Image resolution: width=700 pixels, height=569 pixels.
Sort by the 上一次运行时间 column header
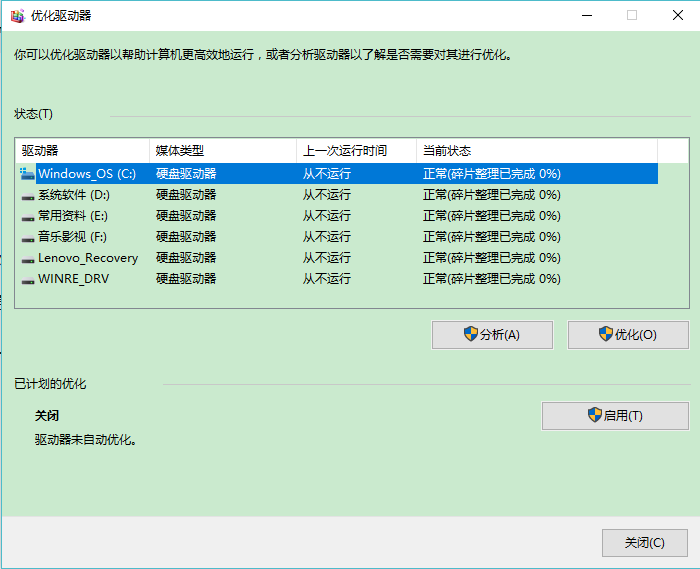356,151
